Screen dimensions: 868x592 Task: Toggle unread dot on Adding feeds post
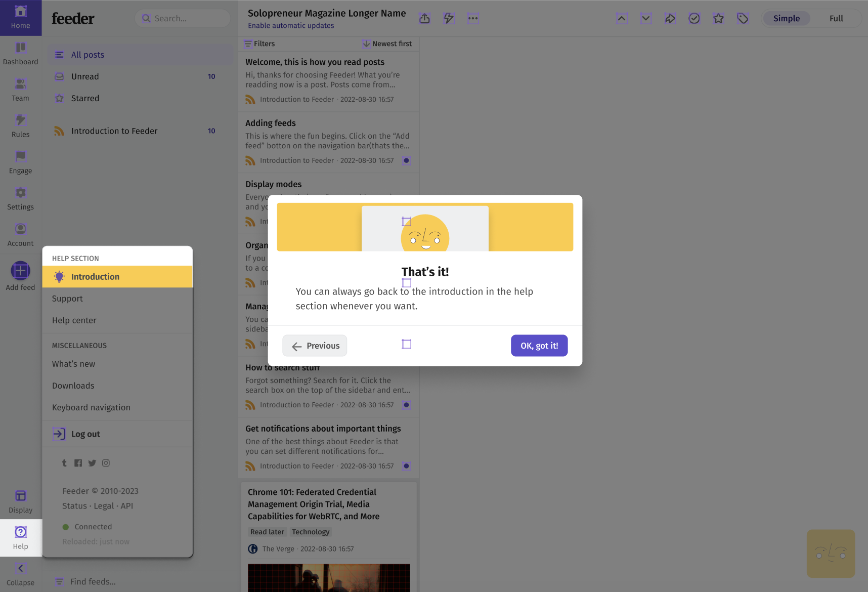(406, 161)
